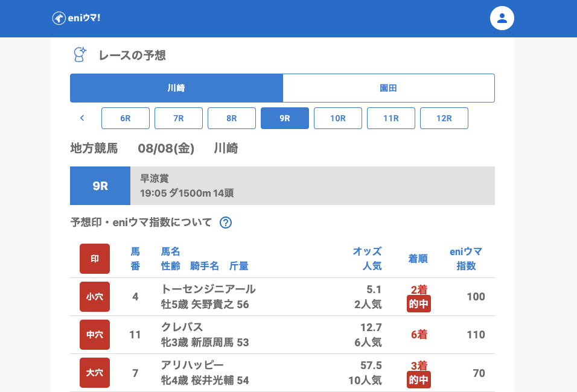Open the user profile icon
The width and height of the screenshot is (577, 392).
pos(502,18)
